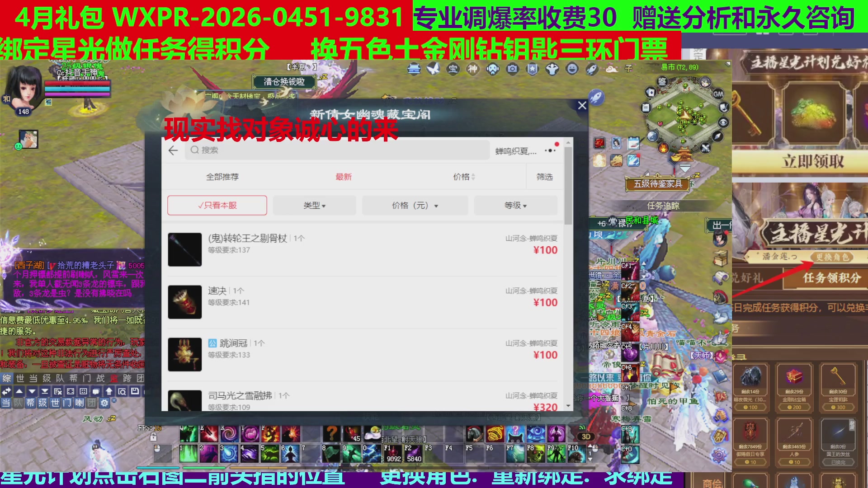Toggle the eye visibility icon on minimap
Viewport: 868px width, 488px height.
(723, 122)
